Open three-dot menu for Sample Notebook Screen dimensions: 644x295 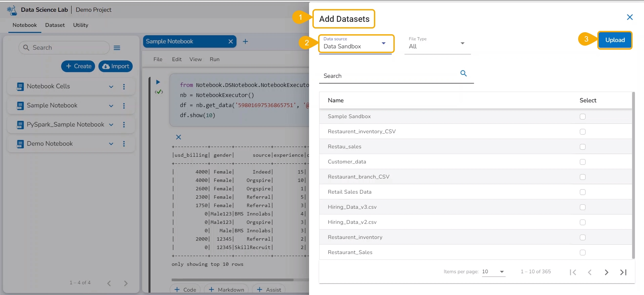pos(124,106)
